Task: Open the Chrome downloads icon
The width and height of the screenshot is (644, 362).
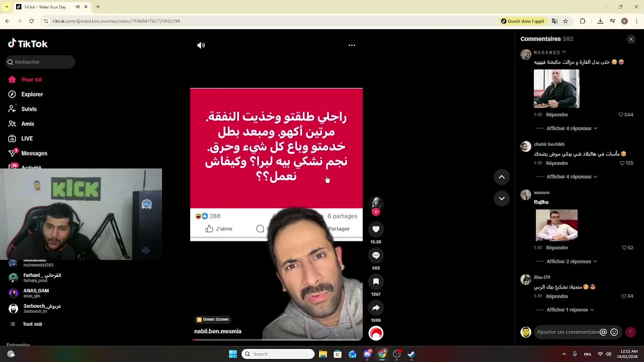Action: tap(600, 21)
